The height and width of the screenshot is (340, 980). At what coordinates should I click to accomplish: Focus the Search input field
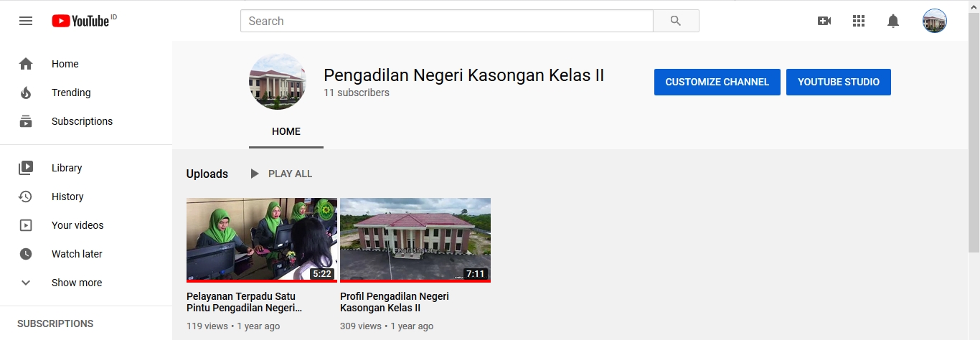coord(447,21)
